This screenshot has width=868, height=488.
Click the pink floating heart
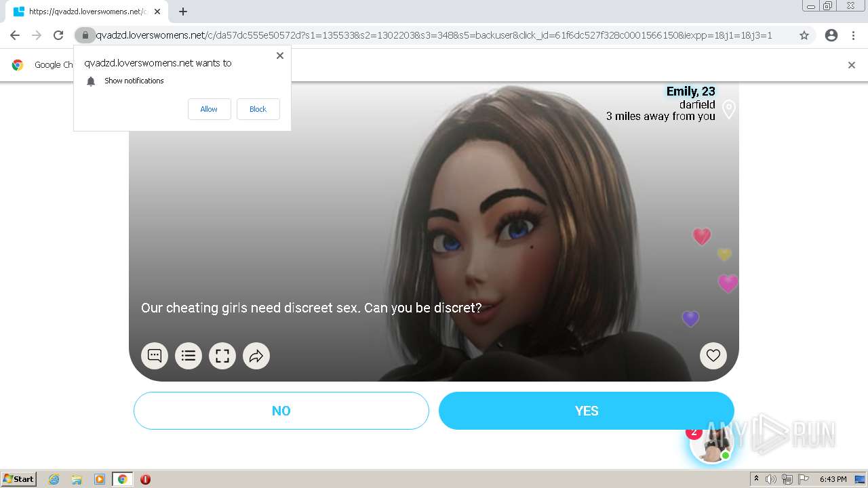728,283
